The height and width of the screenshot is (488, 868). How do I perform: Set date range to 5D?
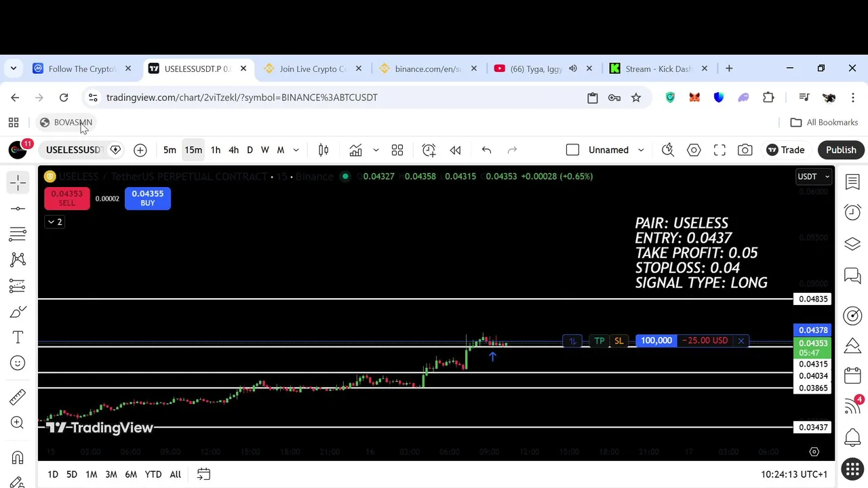tap(71, 474)
